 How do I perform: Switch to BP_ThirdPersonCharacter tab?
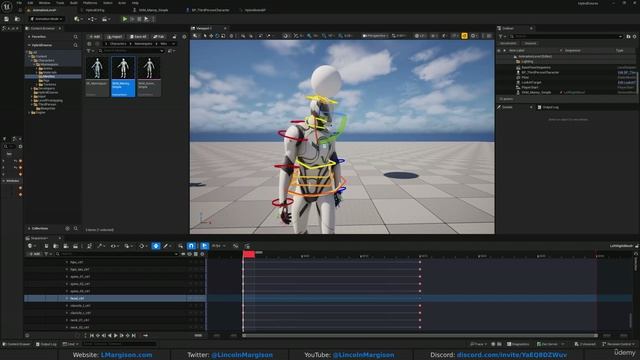(210, 10)
